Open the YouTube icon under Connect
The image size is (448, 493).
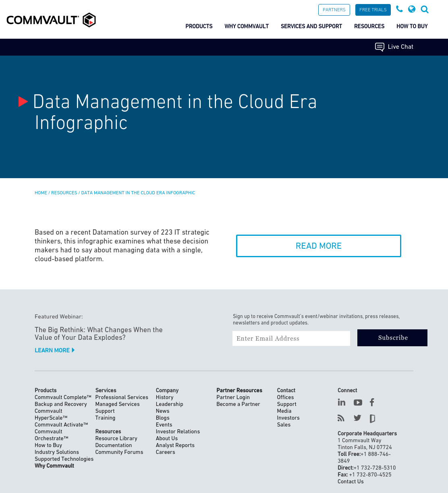(x=358, y=402)
